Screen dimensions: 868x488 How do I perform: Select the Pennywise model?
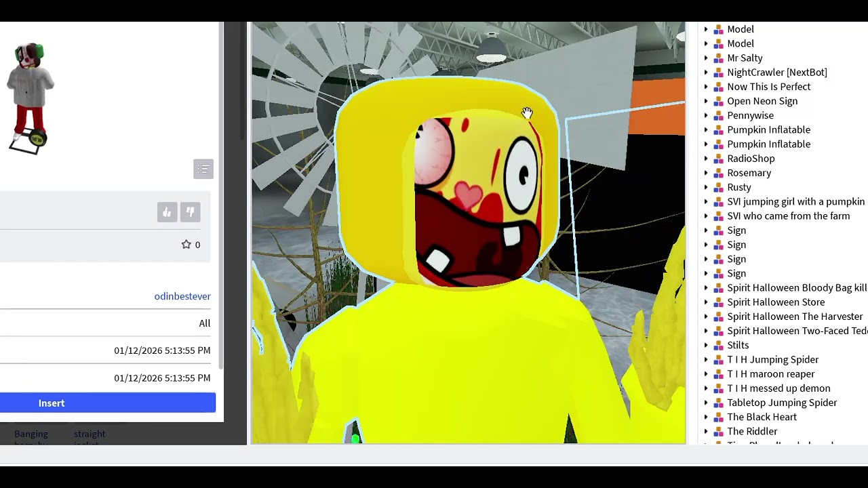coord(750,116)
